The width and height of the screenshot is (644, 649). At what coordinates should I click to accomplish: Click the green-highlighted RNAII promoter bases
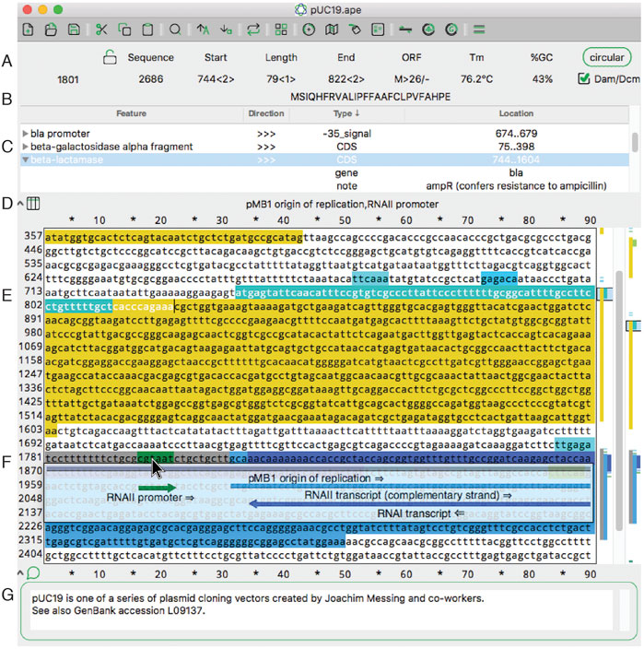coord(156,458)
